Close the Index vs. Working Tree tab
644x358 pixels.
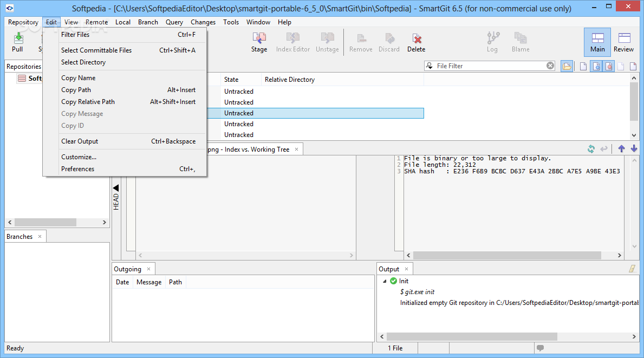(296, 149)
